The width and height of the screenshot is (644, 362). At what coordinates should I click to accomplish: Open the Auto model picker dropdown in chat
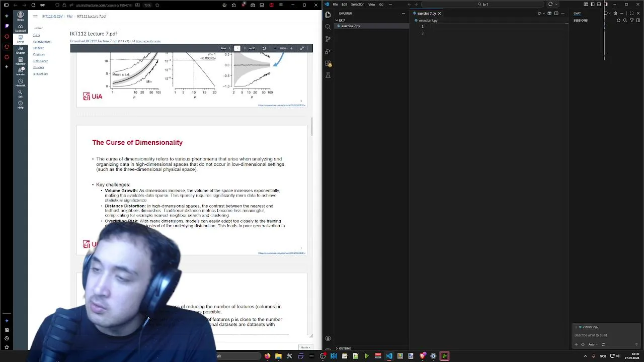593,344
